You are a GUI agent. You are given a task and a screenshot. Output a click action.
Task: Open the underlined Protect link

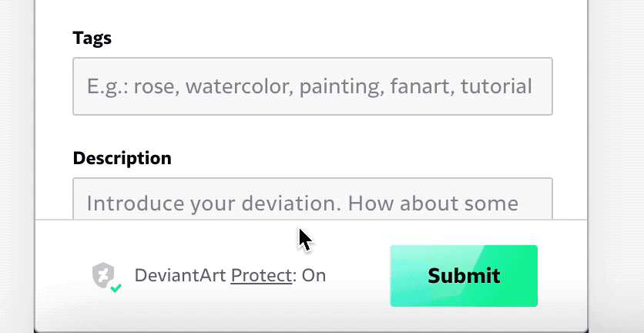tap(261, 275)
